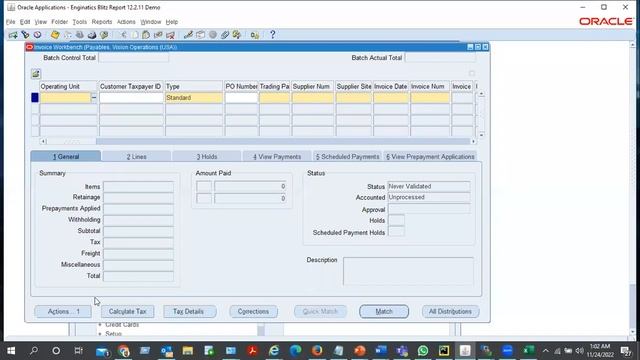Click the Folder Tools toolbar icon
This screenshot has height=360, width=640.
[x=236, y=35]
